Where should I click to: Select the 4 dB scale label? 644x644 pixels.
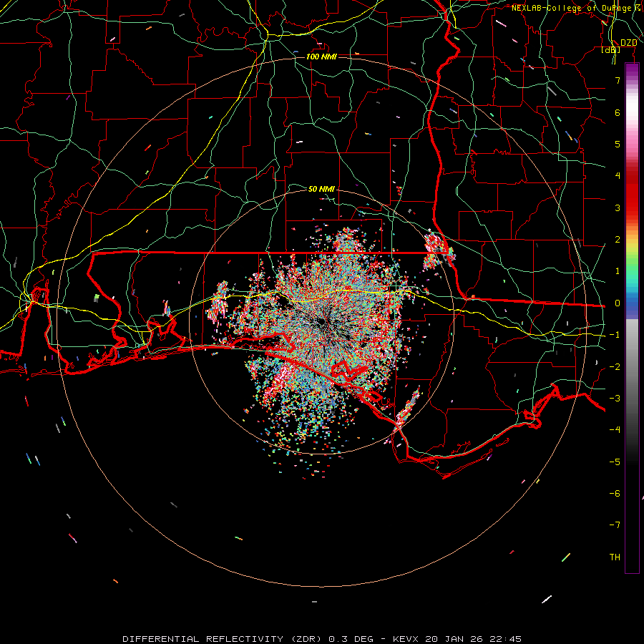[618, 176]
